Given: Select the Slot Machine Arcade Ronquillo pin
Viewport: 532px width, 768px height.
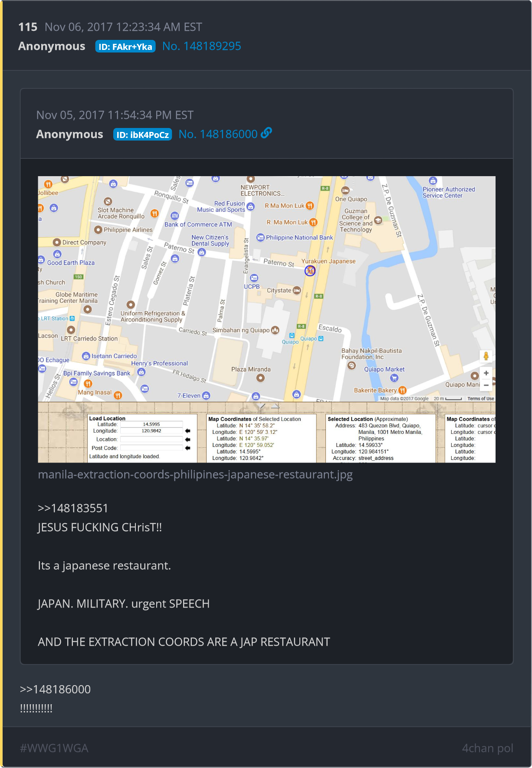Looking at the screenshot, I should click(x=108, y=201).
